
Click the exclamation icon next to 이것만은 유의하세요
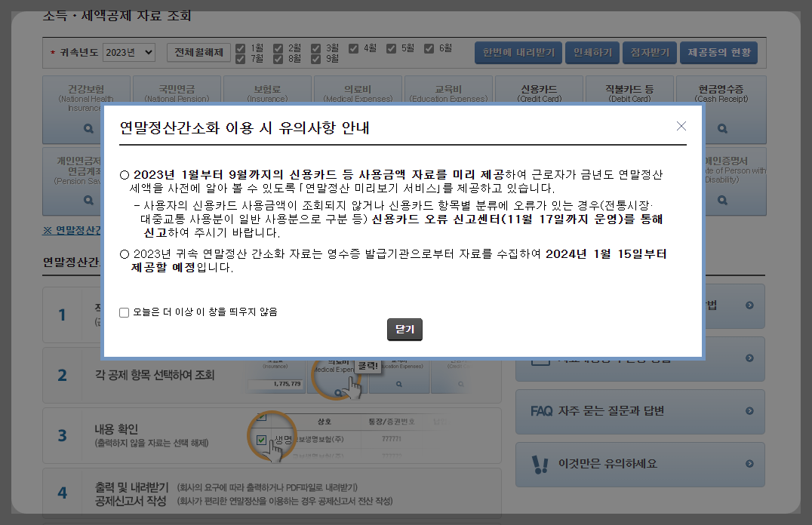[540, 465]
